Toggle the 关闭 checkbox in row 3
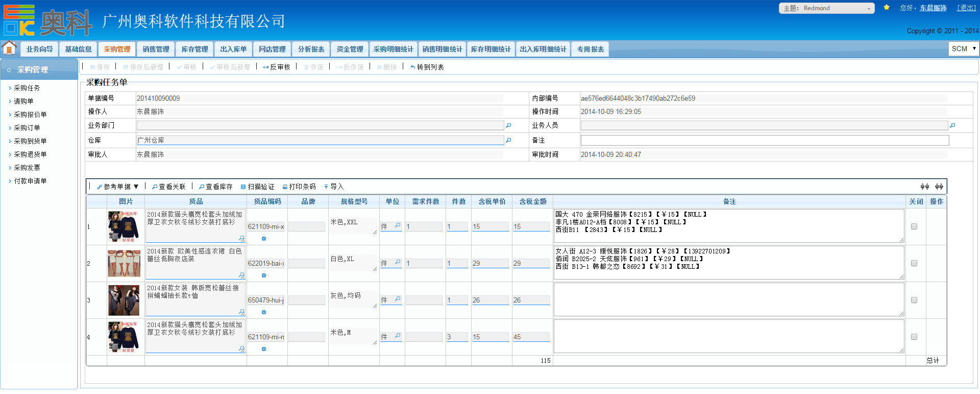This screenshot has width=980, height=394. pos(914,300)
